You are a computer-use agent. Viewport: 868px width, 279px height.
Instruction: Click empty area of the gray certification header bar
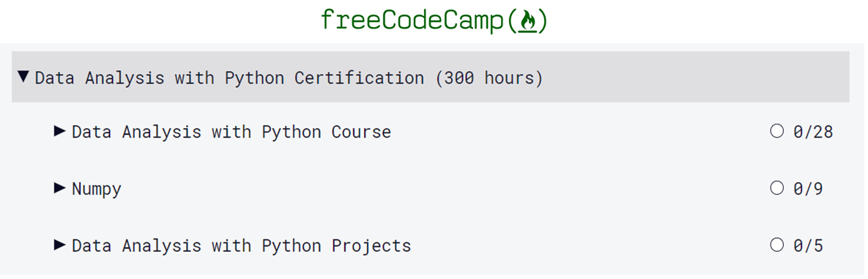click(x=692, y=77)
